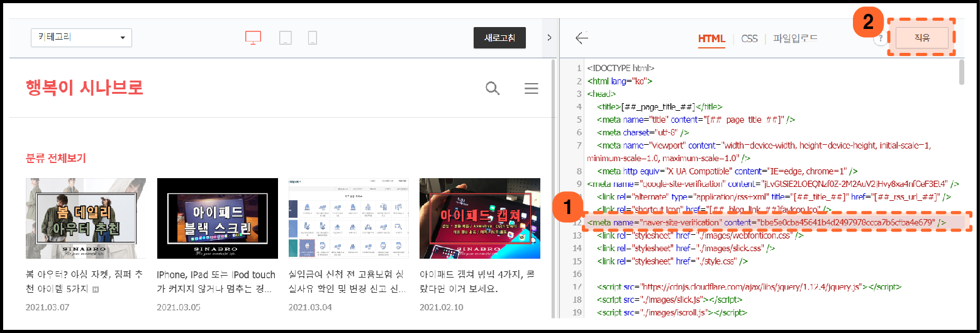
Task: Switch to the CSS tab
Action: [749, 38]
